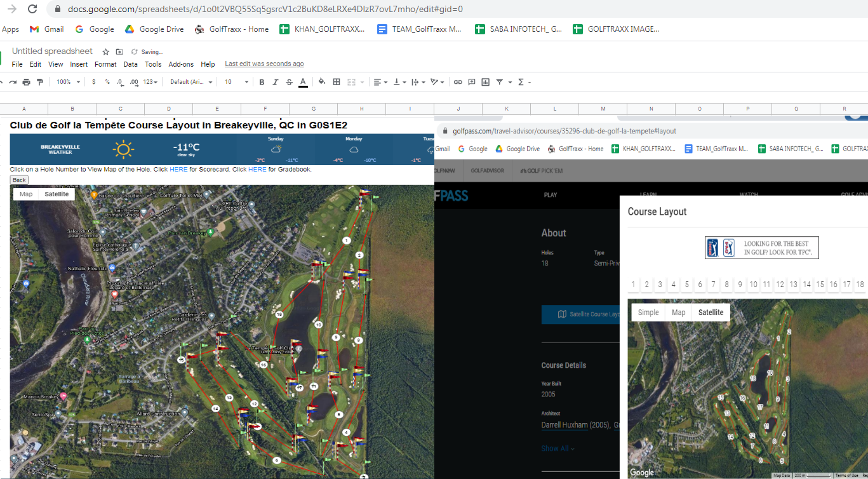This screenshot has width=868, height=479.
Task: Open the Add-ons menu
Action: pos(181,64)
